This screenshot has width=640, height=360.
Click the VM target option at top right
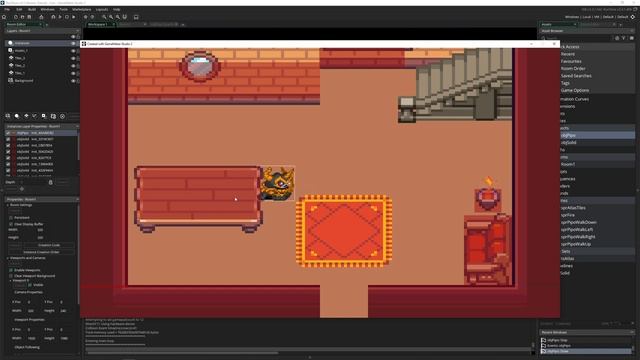tap(597, 17)
